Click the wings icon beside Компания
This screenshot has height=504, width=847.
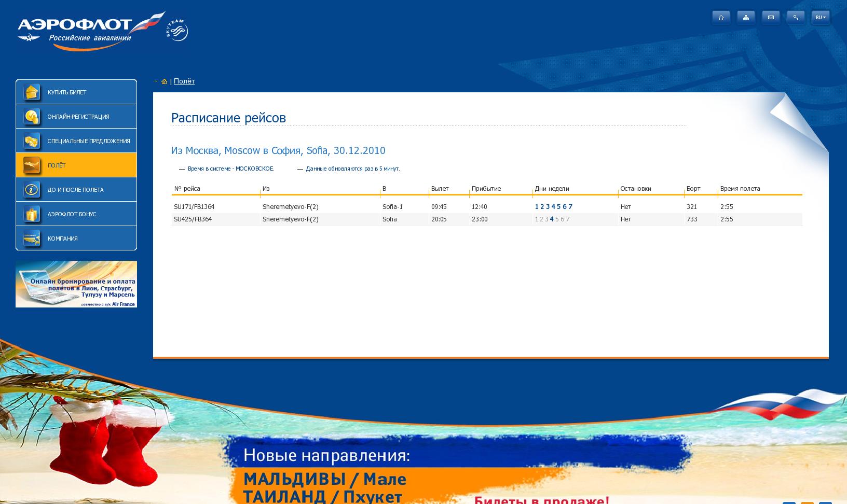[x=32, y=239]
